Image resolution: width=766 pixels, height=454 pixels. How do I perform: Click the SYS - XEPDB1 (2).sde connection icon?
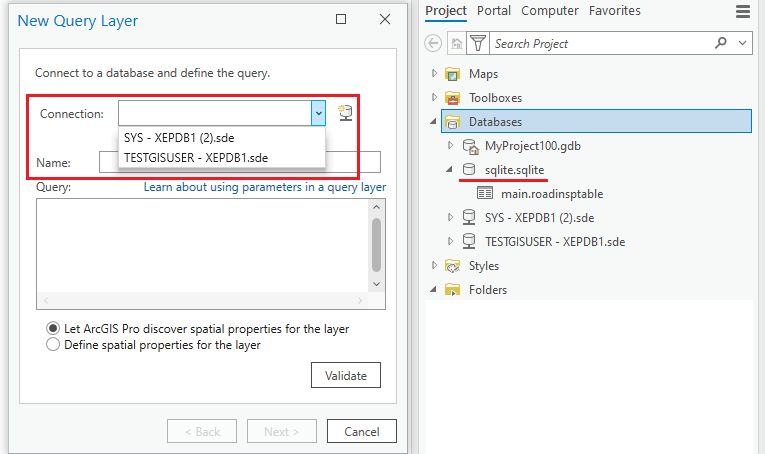coord(469,217)
